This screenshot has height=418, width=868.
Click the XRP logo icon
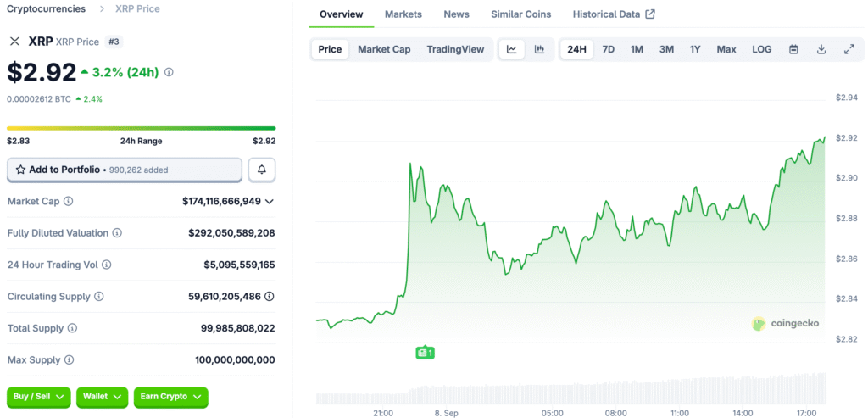point(15,42)
